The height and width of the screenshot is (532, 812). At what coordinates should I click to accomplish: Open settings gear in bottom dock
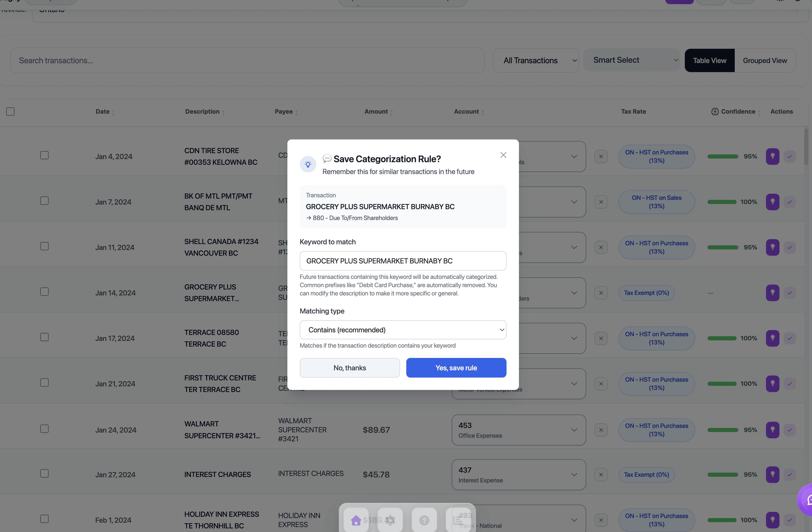390,520
